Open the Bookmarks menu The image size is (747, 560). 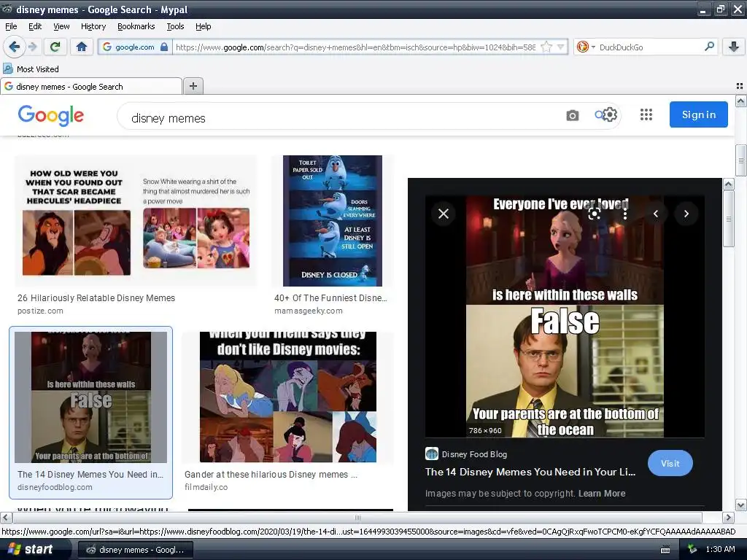coord(136,26)
